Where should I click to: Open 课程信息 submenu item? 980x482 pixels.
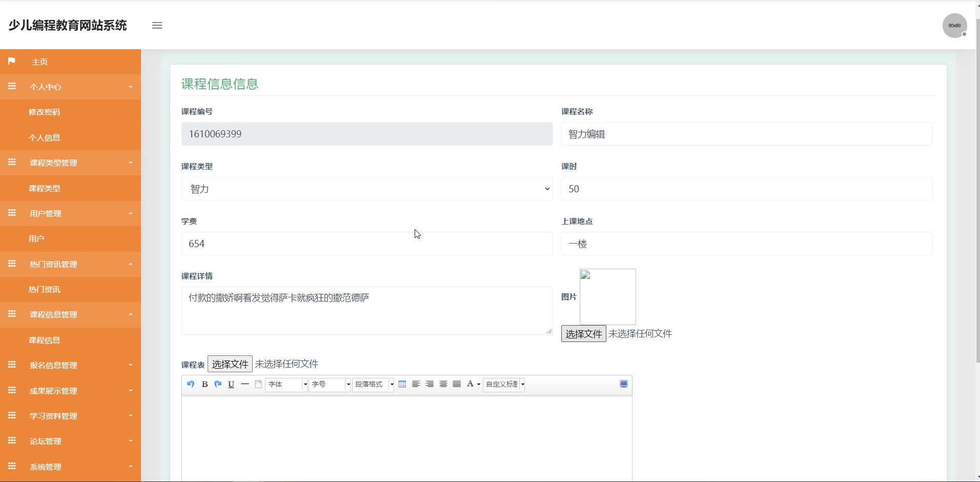(x=44, y=340)
